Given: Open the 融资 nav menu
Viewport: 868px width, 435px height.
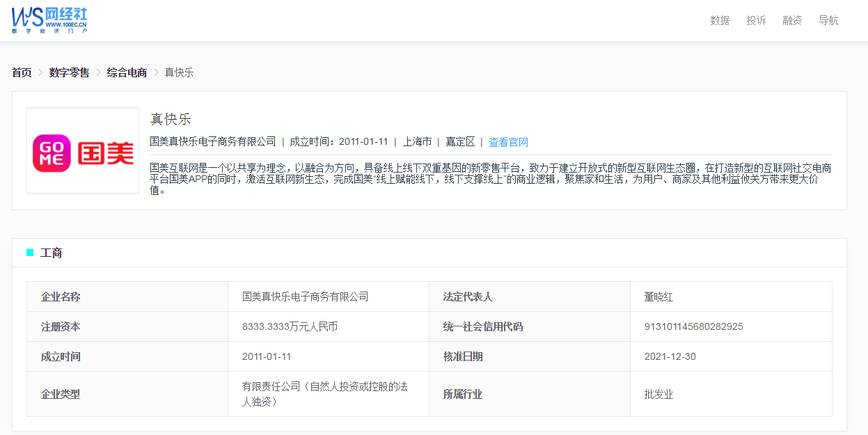Looking at the screenshot, I should pos(792,20).
